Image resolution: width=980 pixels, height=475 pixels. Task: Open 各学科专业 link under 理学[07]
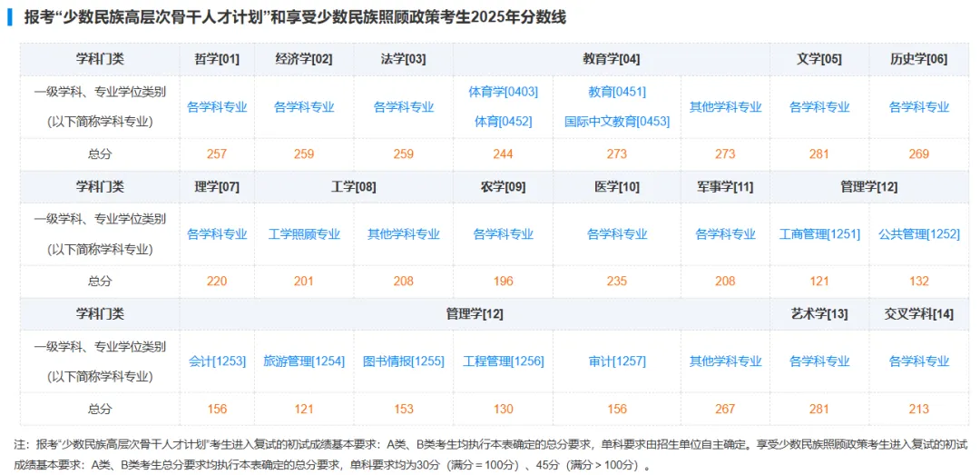click(x=217, y=234)
